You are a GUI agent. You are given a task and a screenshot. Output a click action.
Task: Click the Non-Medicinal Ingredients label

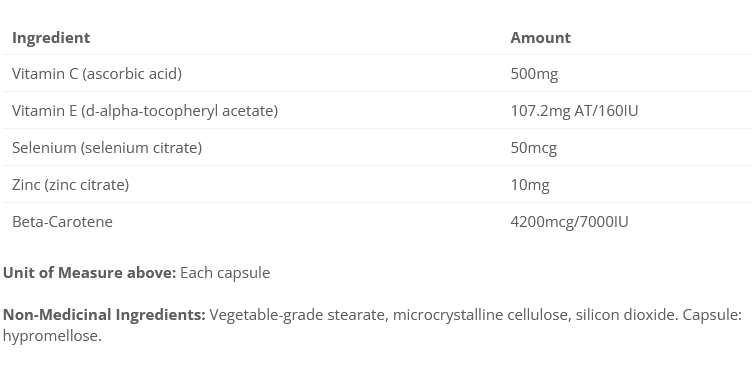point(104,315)
